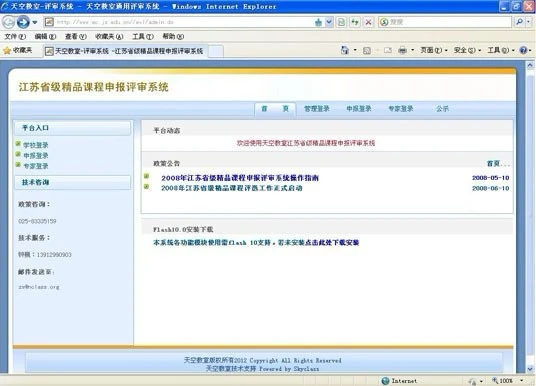Open the 编辑(E) menu
Viewport: 536px width, 386px height.
(45, 36)
